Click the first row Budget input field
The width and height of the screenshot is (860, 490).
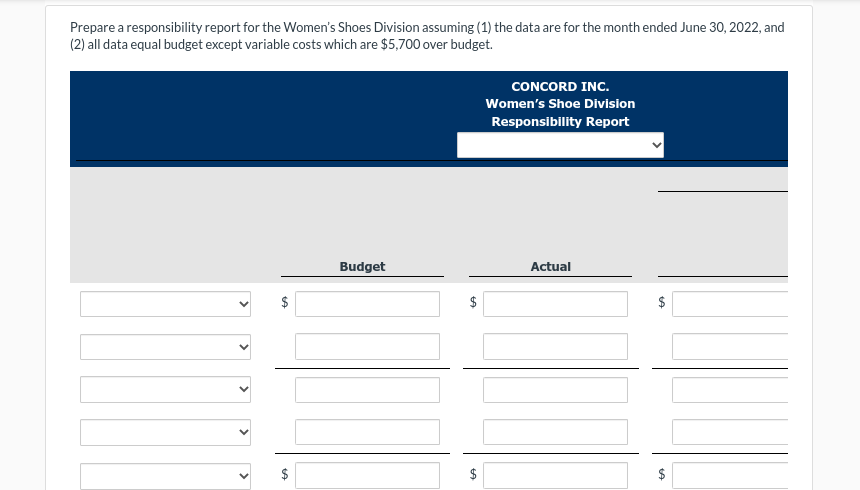(x=367, y=304)
